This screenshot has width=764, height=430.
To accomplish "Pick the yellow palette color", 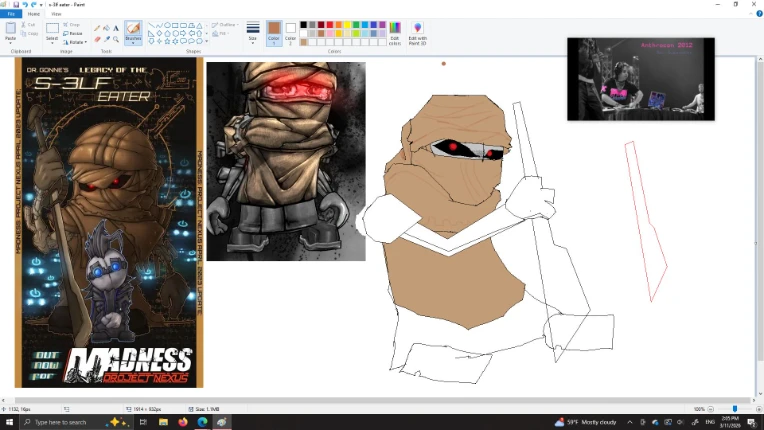I will [347, 25].
